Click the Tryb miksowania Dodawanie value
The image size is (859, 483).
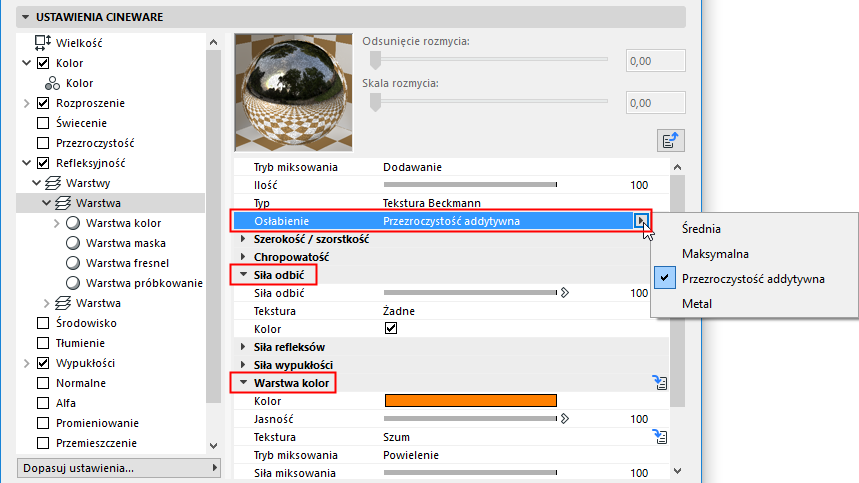[x=413, y=167]
